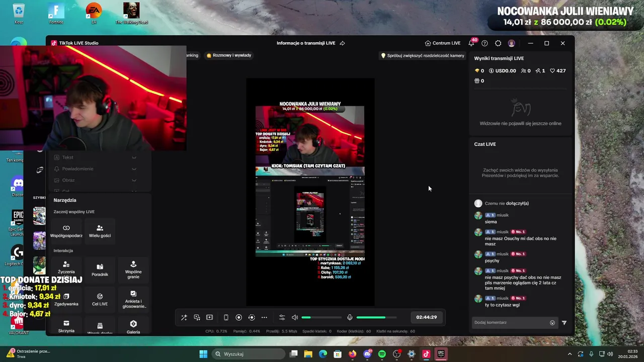Click the CPU usage status text
Screen dimensions: 644x362
(216, 331)
